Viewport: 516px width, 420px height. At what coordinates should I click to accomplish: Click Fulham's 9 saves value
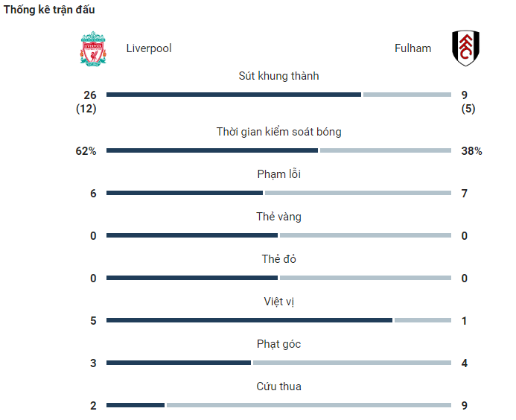click(465, 406)
